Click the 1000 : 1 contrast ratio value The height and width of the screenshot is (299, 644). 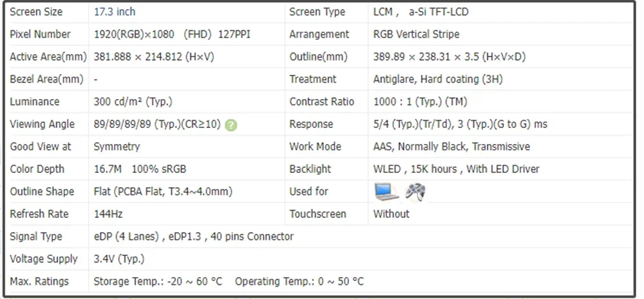click(x=420, y=102)
